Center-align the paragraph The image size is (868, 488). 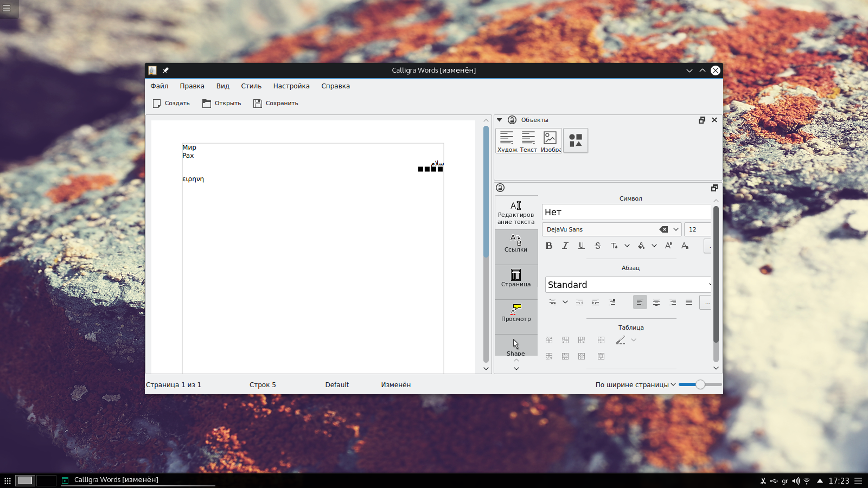pyautogui.click(x=656, y=302)
